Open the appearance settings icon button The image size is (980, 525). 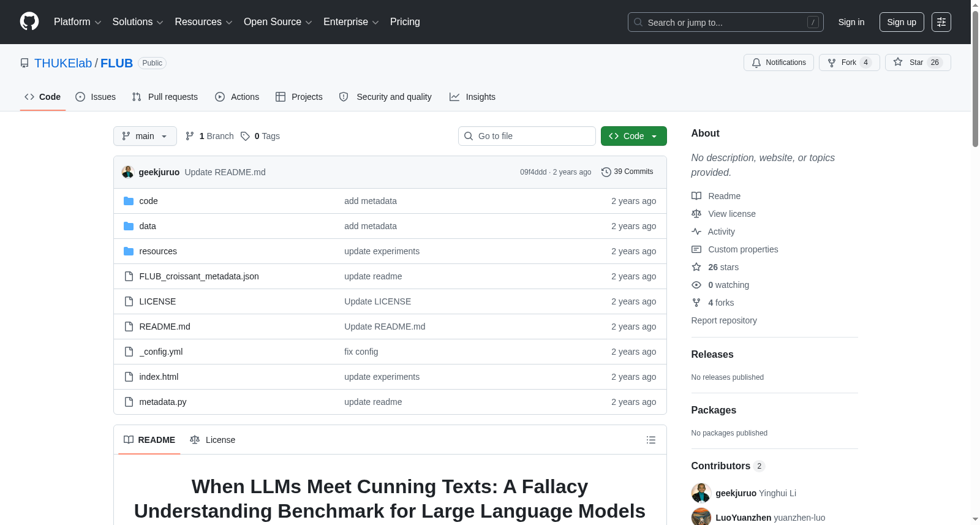tap(941, 22)
